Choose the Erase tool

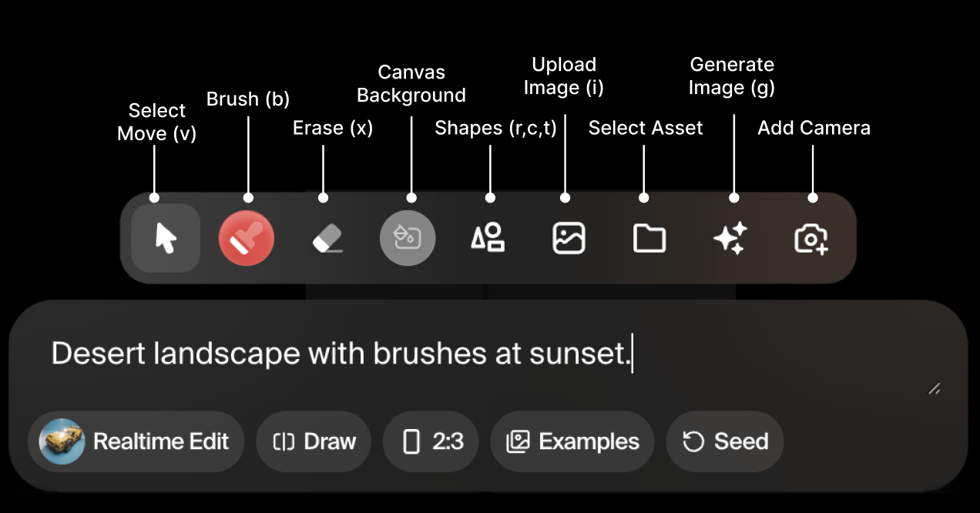click(x=327, y=238)
